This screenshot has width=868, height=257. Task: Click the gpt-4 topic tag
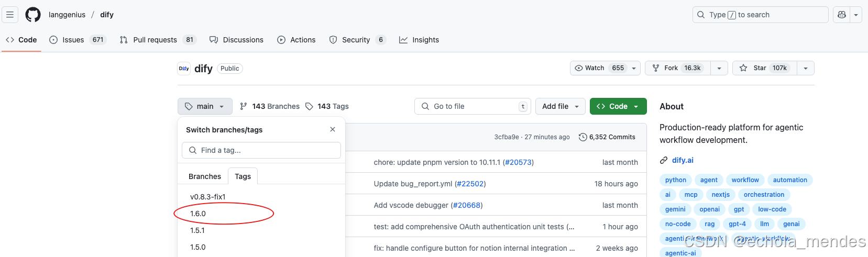[738, 224]
